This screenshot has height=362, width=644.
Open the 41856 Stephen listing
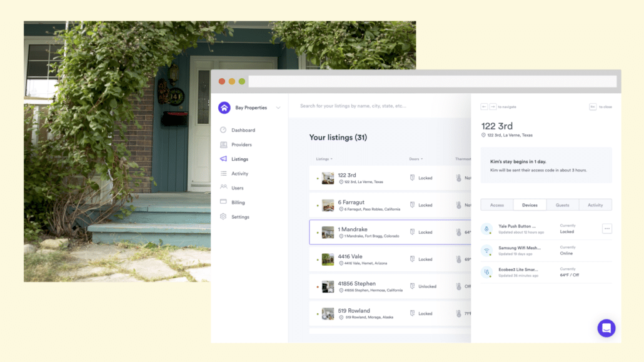click(x=390, y=286)
